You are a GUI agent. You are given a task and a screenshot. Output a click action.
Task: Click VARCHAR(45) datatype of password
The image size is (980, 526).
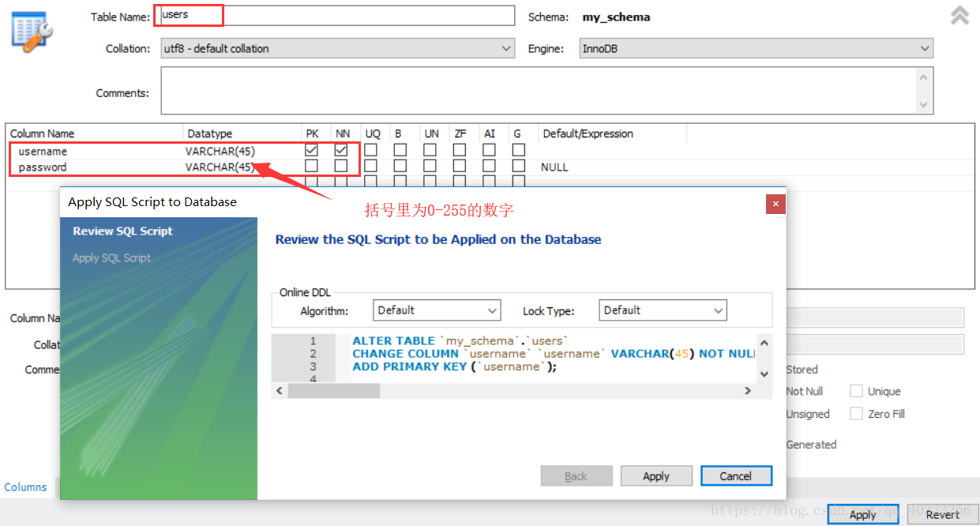click(220, 167)
